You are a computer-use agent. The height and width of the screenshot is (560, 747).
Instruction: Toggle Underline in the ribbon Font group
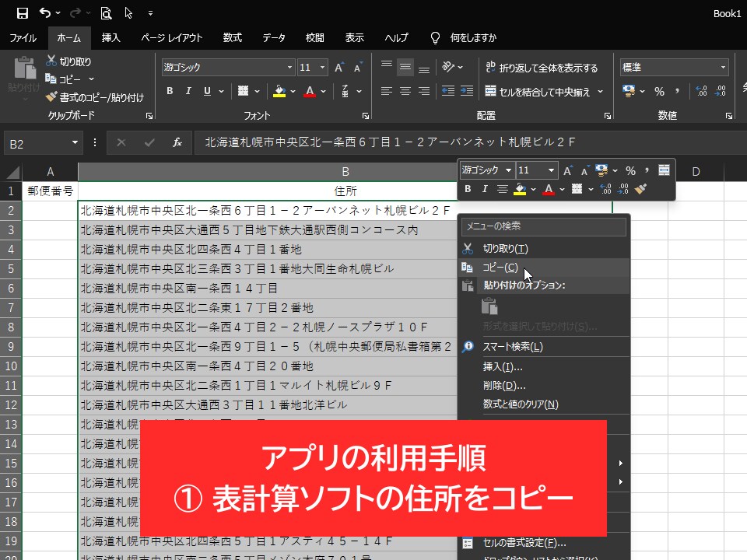coord(207,90)
